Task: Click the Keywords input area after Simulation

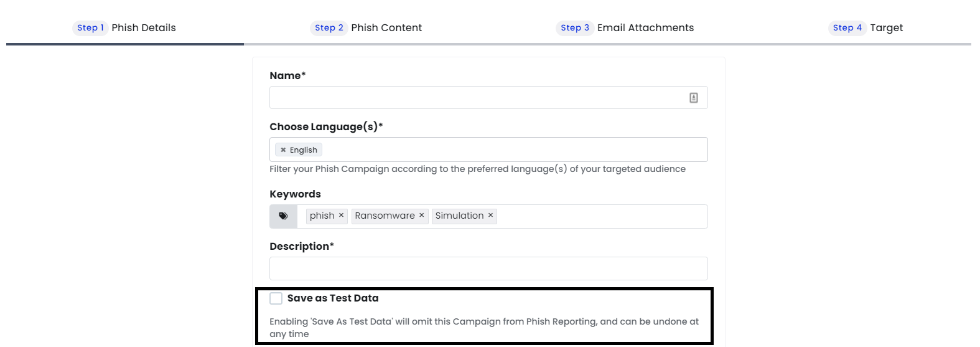Action: (600, 216)
